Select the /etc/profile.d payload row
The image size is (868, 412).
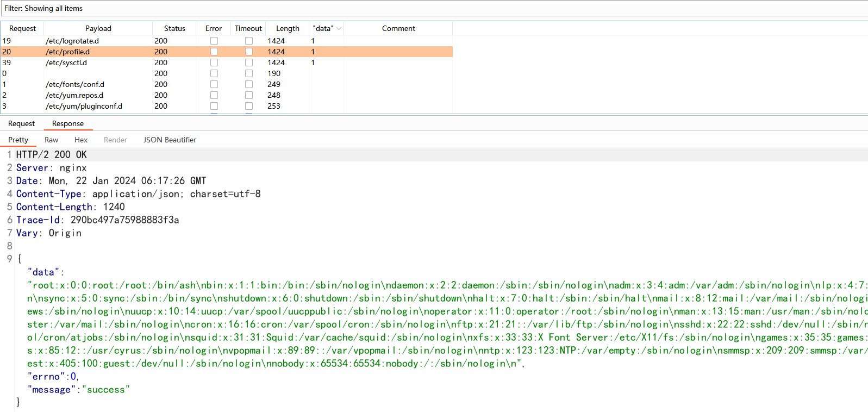click(x=227, y=52)
